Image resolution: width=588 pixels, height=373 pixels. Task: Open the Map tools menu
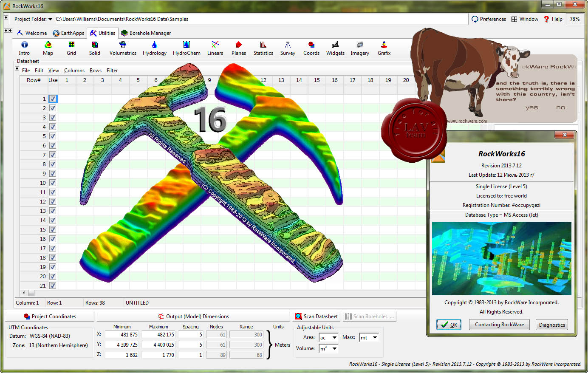pos(48,48)
